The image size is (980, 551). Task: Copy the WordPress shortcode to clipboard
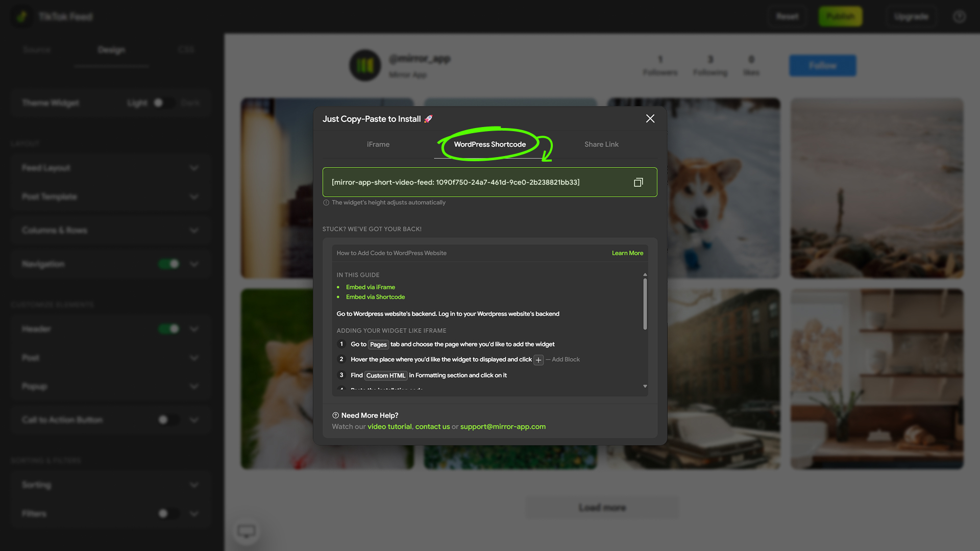coord(638,182)
